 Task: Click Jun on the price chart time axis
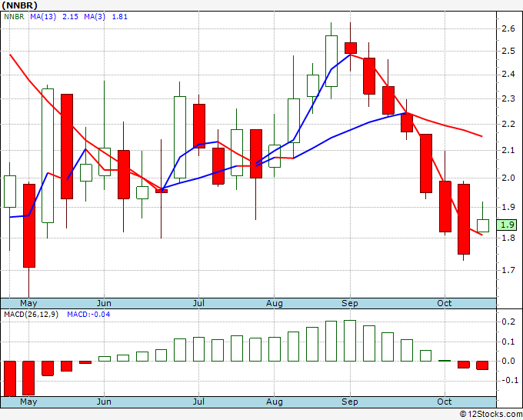coord(104,303)
